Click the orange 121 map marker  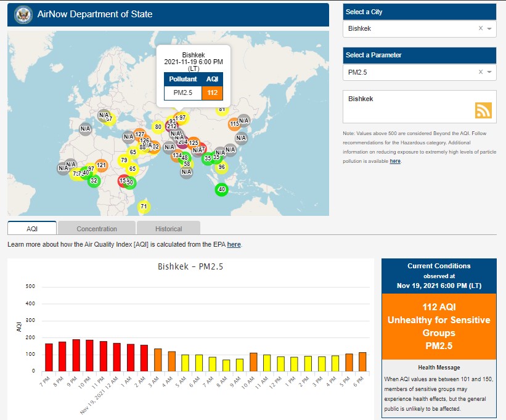[102, 165]
